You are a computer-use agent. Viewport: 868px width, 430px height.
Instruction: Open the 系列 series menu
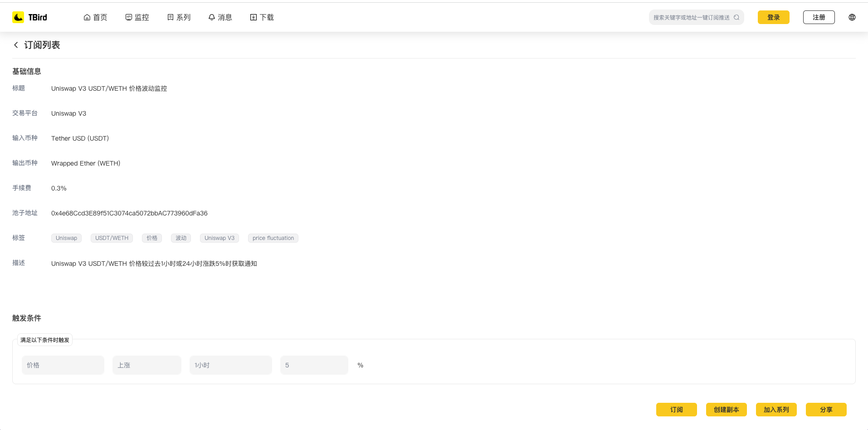[179, 17]
